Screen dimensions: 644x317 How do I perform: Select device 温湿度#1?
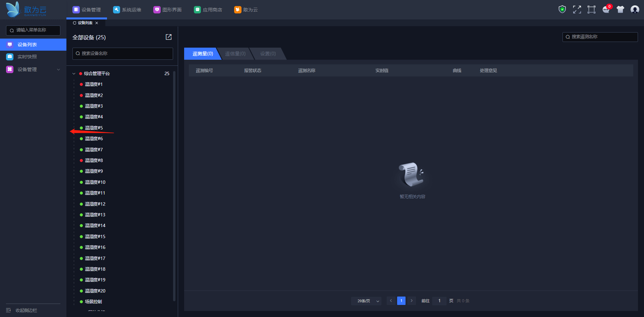[x=94, y=84]
